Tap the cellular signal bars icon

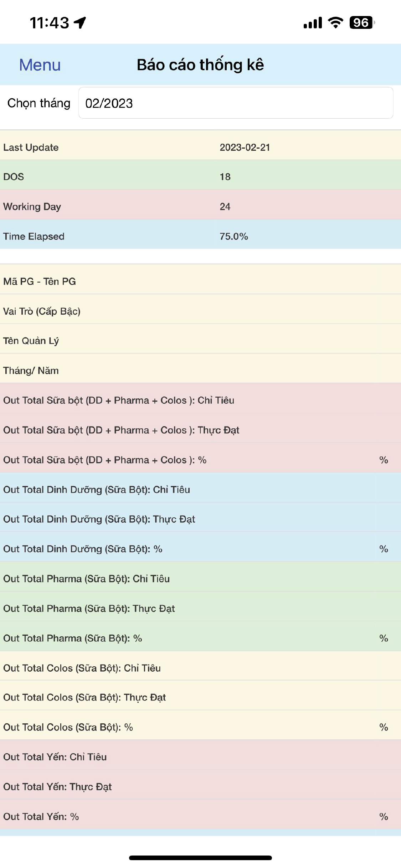[313, 23]
